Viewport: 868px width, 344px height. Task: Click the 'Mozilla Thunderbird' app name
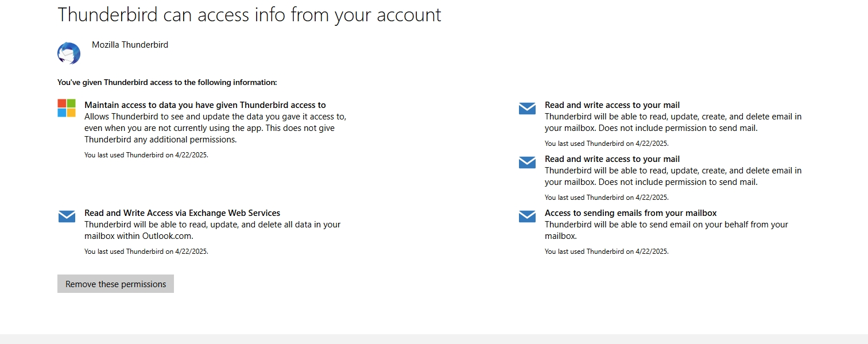pos(130,44)
